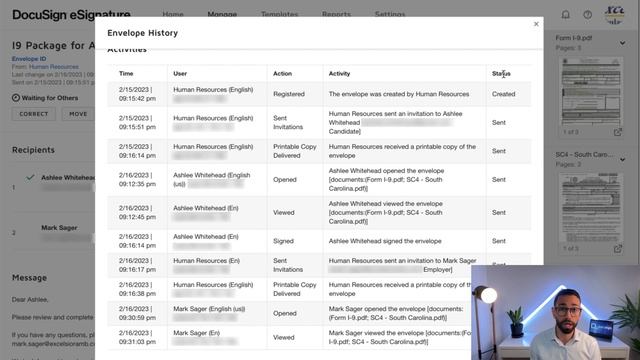Go to the Manage tab

point(222,14)
